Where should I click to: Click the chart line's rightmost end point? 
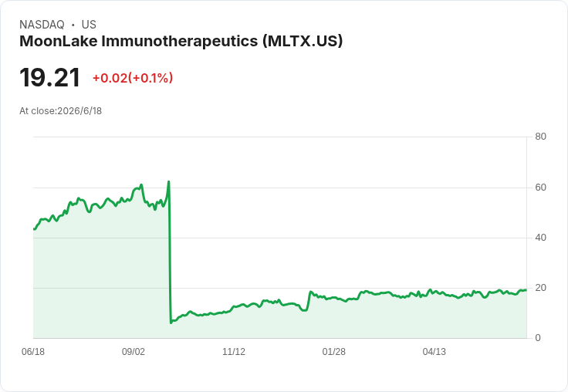(x=526, y=290)
